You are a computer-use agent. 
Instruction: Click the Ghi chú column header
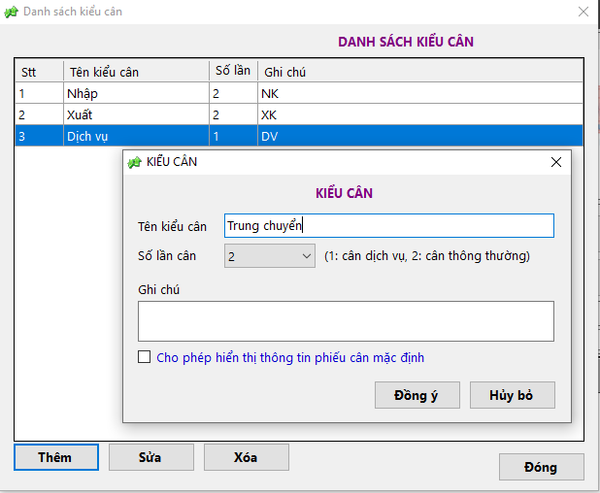[420, 71]
